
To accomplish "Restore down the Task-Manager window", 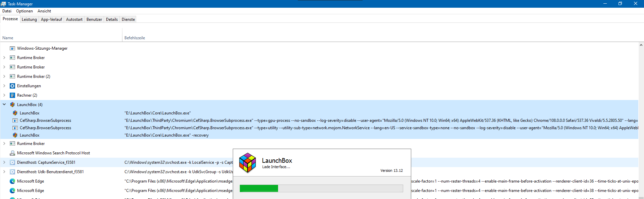I will pos(620,4).
